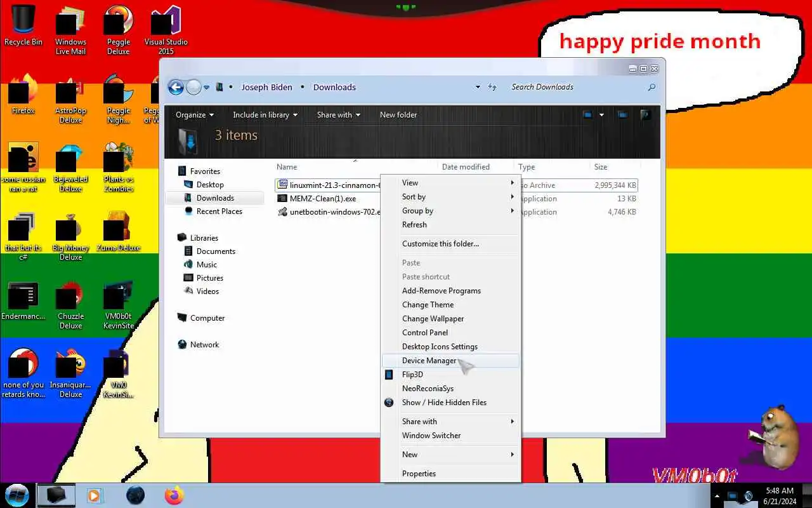The height and width of the screenshot is (508, 812).
Task: Select the MEMZ-Clean(1).exe file
Action: (323, 199)
